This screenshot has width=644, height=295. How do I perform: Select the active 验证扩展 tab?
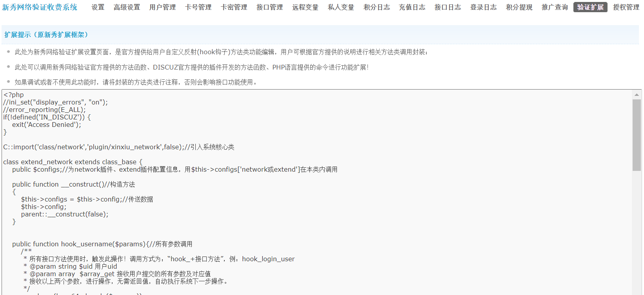(x=590, y=7)
